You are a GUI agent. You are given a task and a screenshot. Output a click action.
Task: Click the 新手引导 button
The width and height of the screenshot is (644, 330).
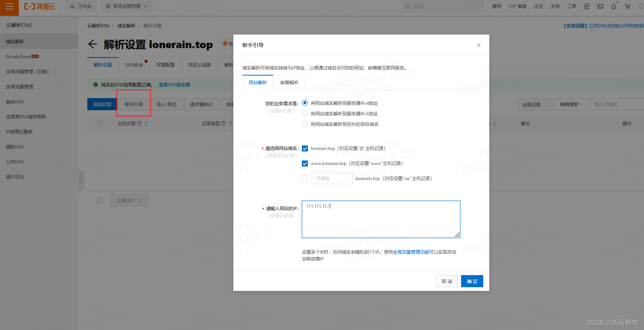pos(134,104)
